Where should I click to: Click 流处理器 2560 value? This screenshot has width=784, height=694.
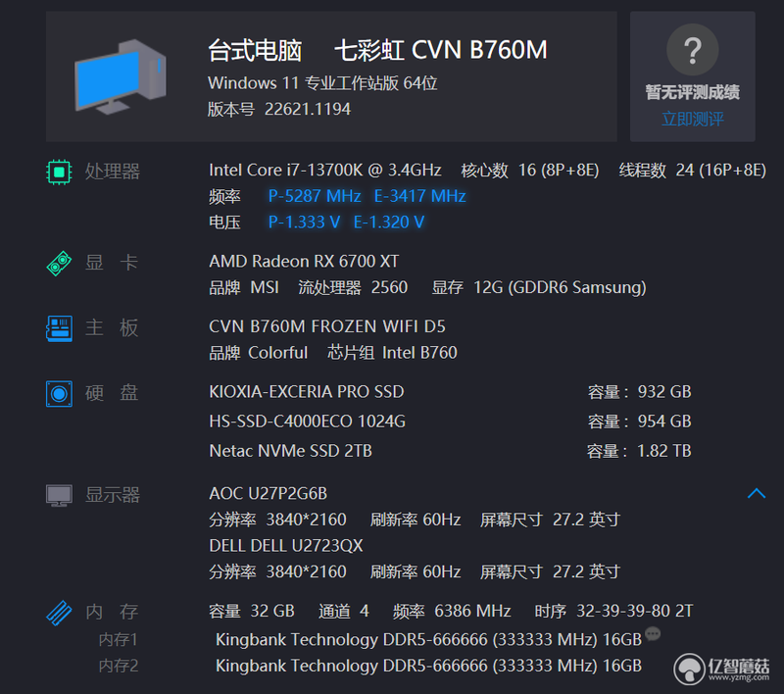point(353,287)
